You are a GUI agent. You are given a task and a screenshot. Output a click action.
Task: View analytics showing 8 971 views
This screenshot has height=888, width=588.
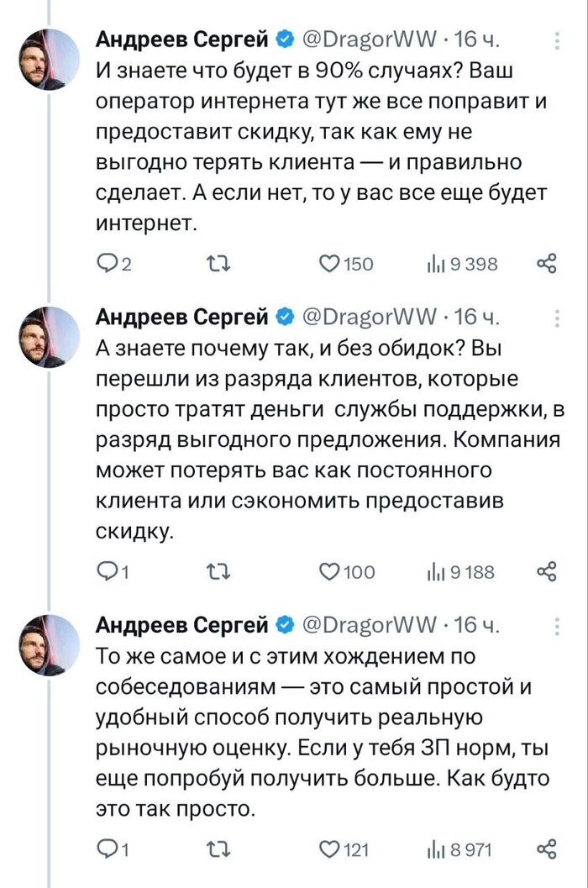pyautogui.click(x=437, y=850)
